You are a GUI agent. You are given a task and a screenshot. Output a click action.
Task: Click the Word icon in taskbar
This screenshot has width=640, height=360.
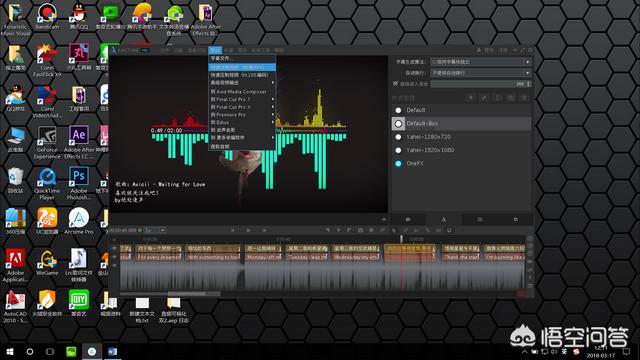tap(113, 351)
